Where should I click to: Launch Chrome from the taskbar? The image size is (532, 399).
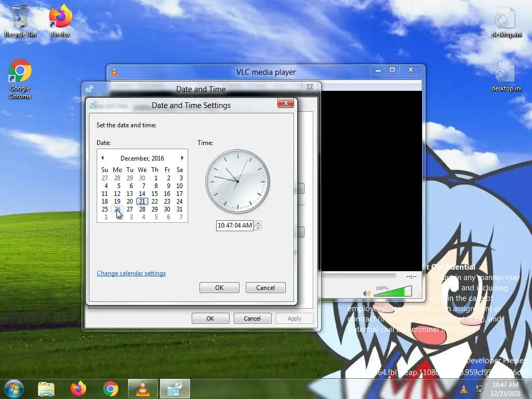111,389
